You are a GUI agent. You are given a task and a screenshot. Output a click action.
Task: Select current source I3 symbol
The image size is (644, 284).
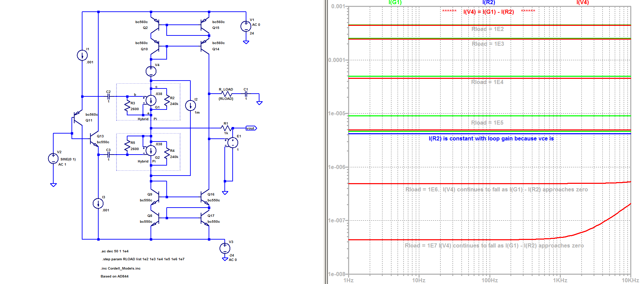pyautogui.click(x=98, y=203)
